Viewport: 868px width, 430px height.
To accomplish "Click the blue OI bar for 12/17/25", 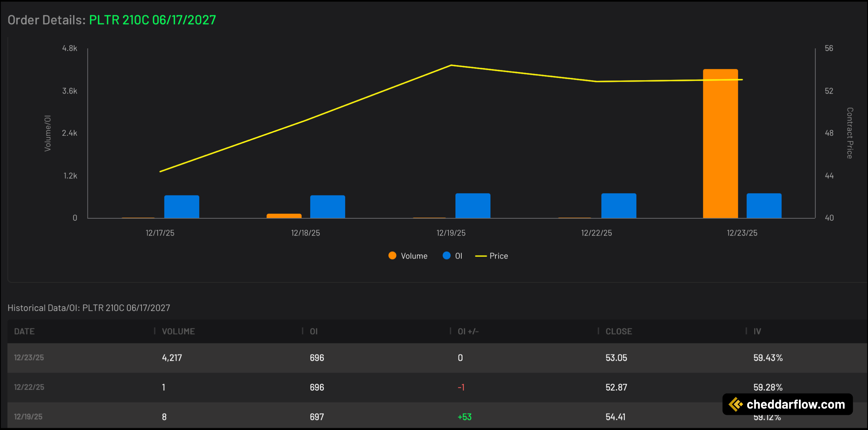I will pyautogui.click(x=182, y=207).
